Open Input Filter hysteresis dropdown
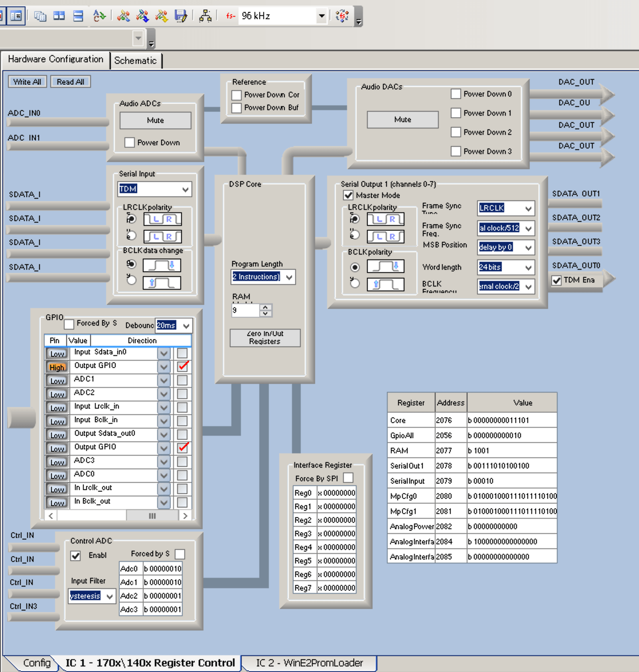 (x=110, y=596)
